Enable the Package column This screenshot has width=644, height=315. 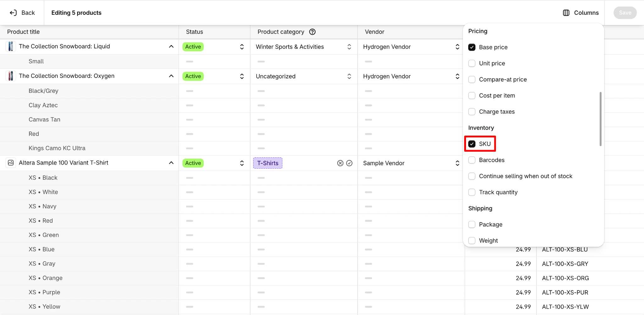tap(472, 224)
